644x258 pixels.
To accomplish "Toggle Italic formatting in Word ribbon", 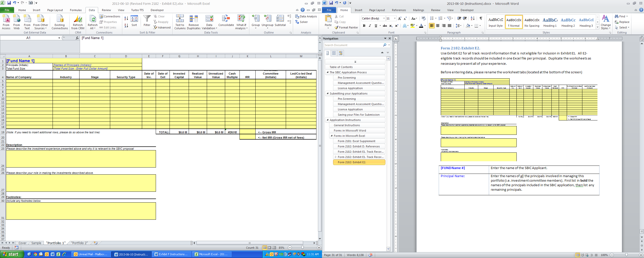I will pyautogui.click(x=370, y=26).
